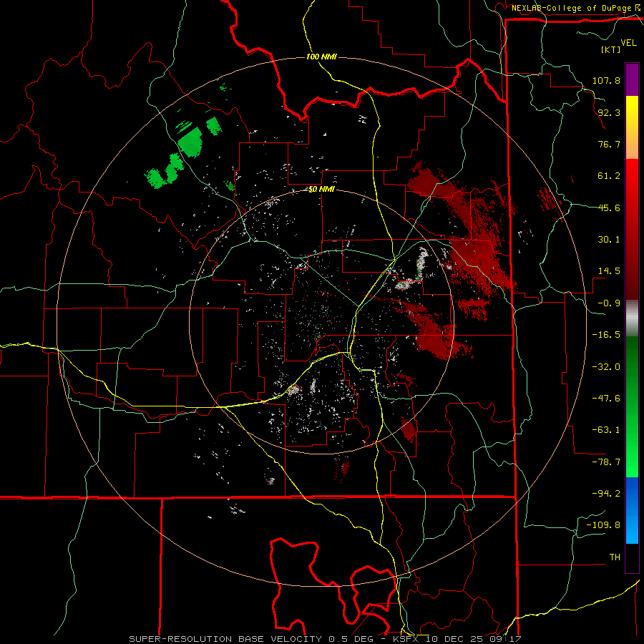Image resolution: width=644 pixels, height=644 pixels.
Task: Select the -78.7 legend value
Action: [x=606, y=462]
